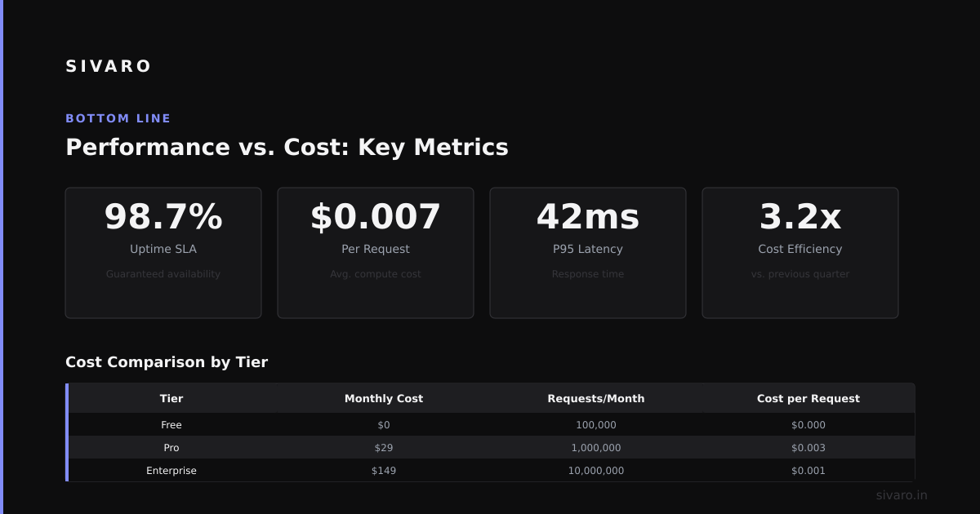Click the Cost Comparison by Tier heading
Viewport: 980px width, 514px height.
pos(167,362)
